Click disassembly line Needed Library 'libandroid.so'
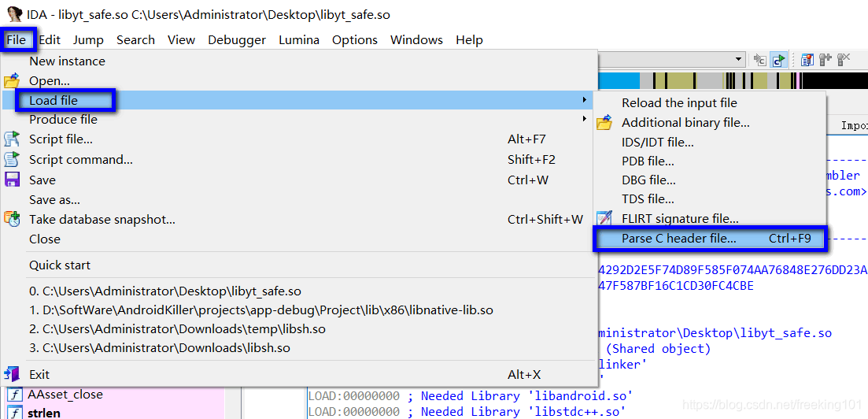Viewport: 868px width, 419px height. [x=470, y=395]
